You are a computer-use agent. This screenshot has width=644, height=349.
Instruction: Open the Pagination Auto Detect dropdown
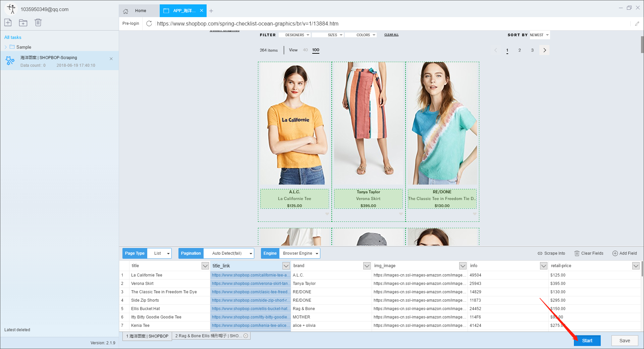click(229, 253)
